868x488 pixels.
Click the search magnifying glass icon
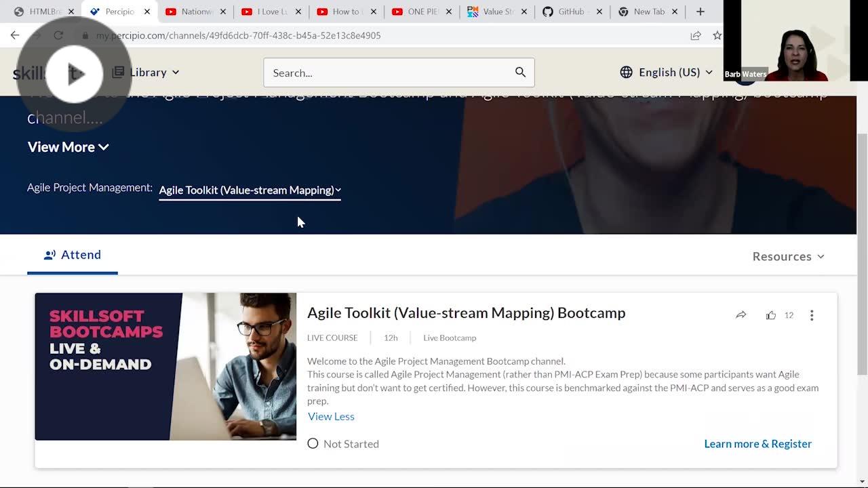click(x=520, y=72)
